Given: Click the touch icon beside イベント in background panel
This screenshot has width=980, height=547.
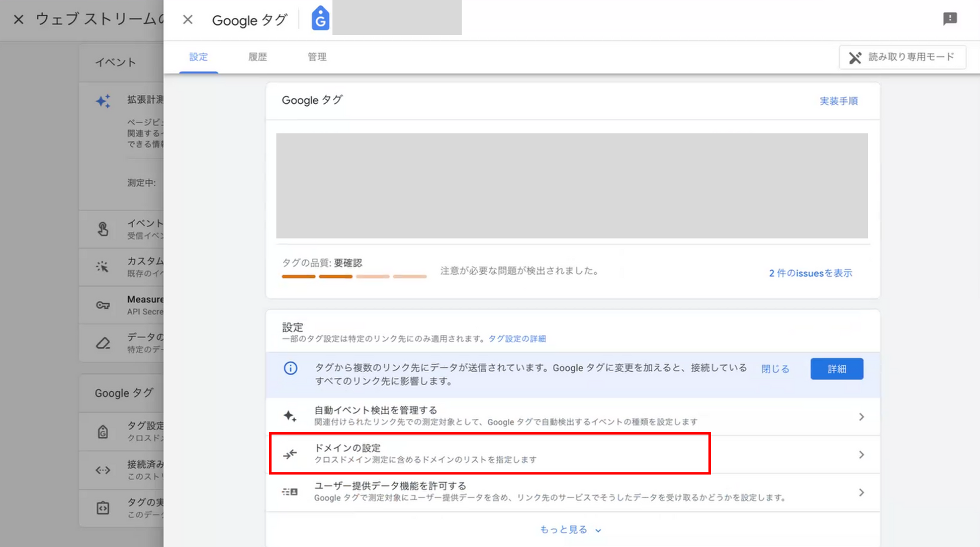Looking at the screenshot, I should 103,229.
